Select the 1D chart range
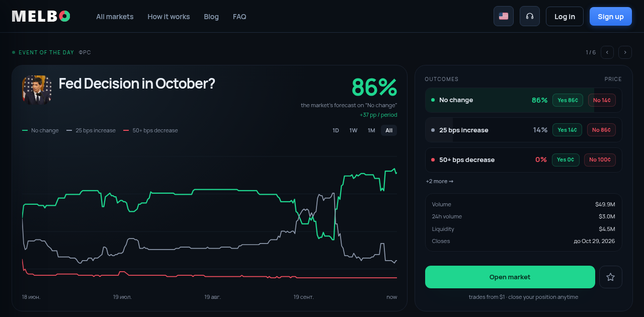644x317 pixels. click(336, 130)
